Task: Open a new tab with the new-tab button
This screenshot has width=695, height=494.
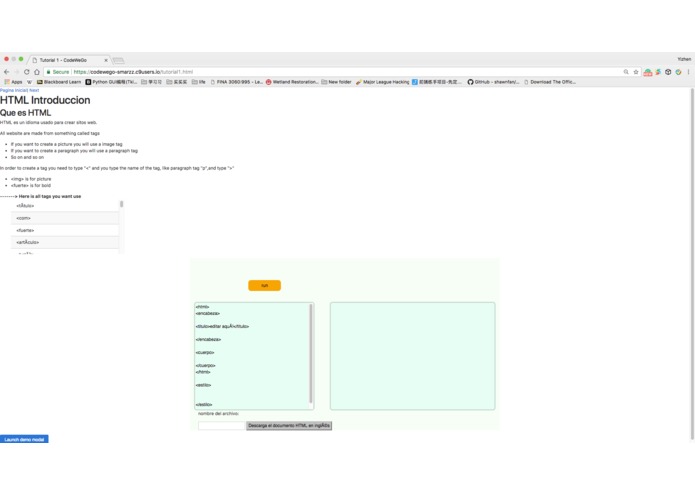Action: [118, 60]
